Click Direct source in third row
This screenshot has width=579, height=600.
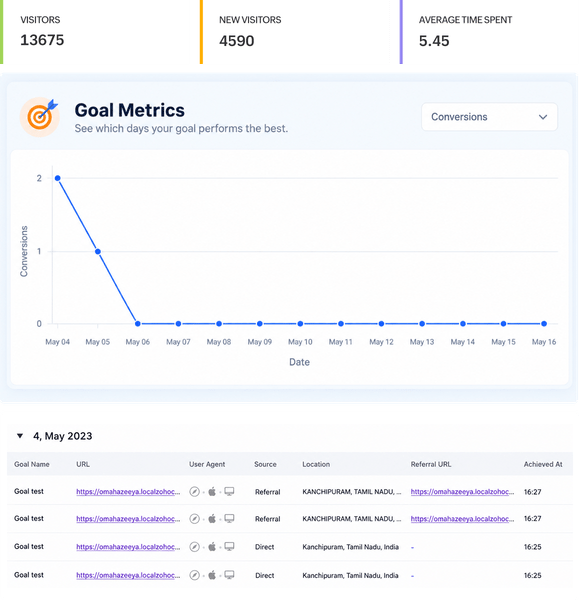[264, 547]
